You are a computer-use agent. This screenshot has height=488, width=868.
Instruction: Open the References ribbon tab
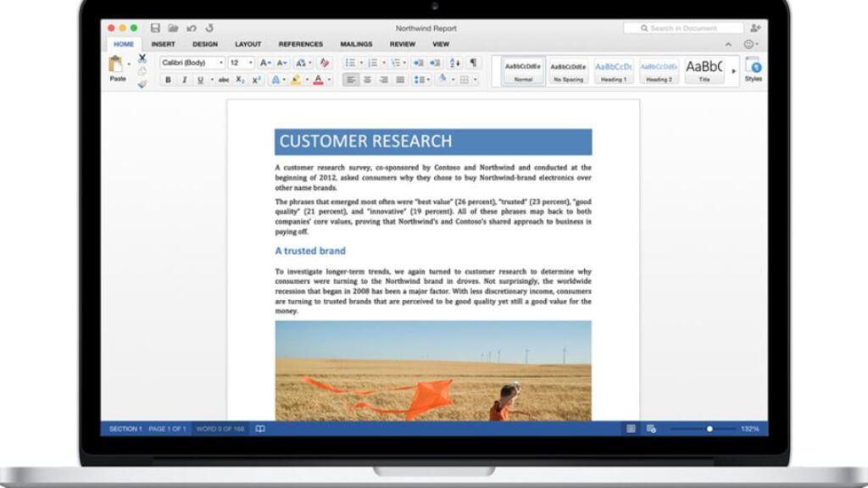click(301, 44)
